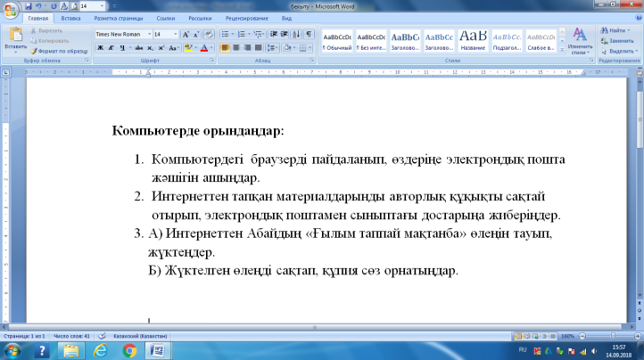644x360 pixels.
Task: Toggle italic (К) formatting
Action: click(111, 48)
